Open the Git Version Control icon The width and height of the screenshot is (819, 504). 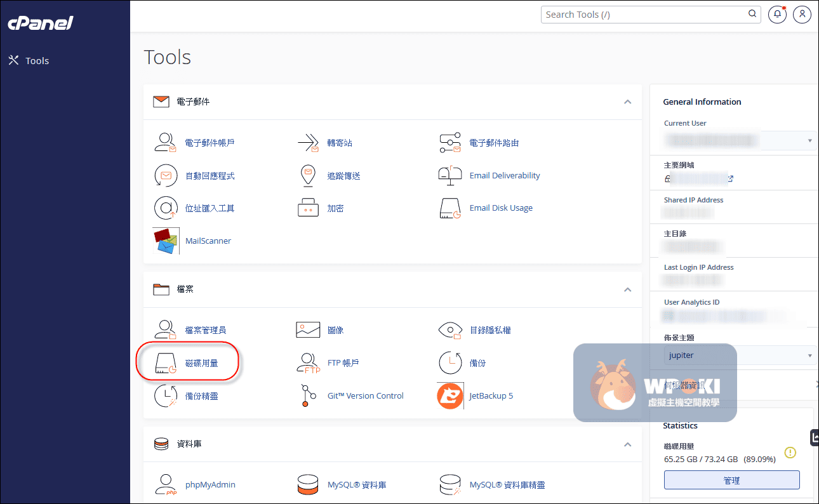click(308, 396)
